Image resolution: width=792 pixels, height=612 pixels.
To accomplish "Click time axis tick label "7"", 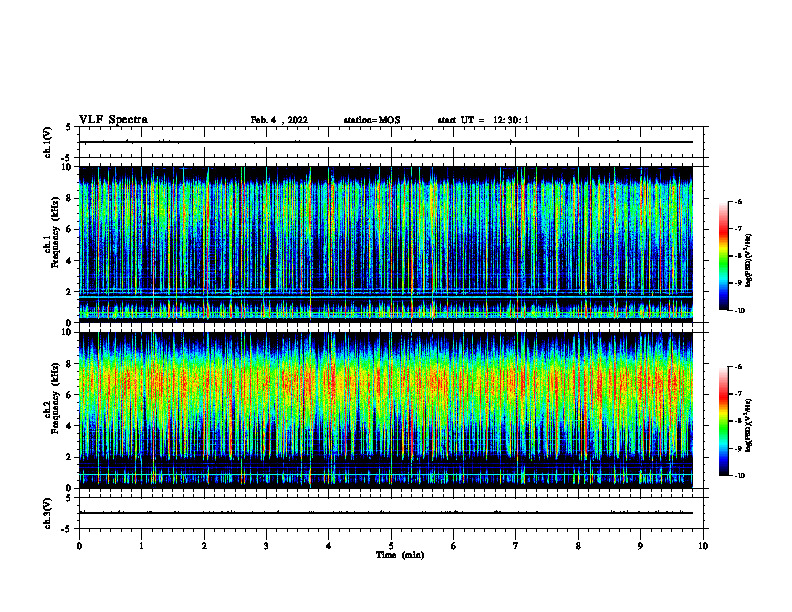I will [516, 546].
